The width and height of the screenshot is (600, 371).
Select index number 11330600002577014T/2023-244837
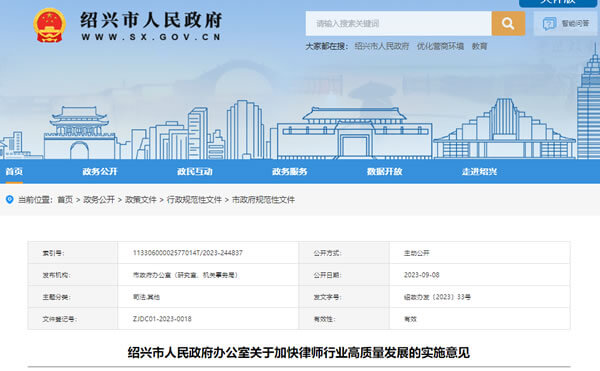click(188, 253)
